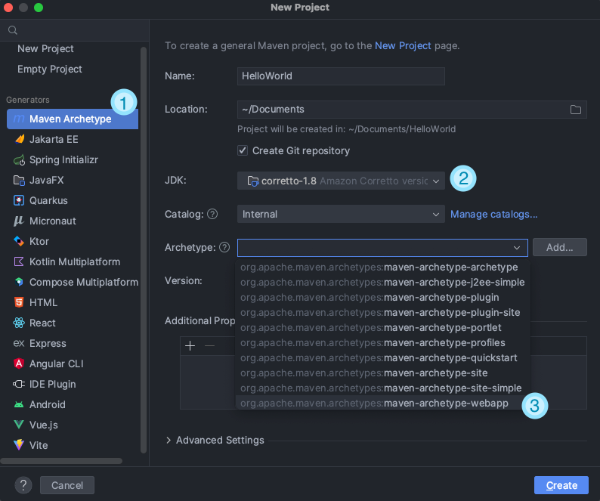Image resolution: width=600 pixels, height=501 pixels.
Task: Choose maven-archetype-site entry
Action: click(x=383, y=373)
